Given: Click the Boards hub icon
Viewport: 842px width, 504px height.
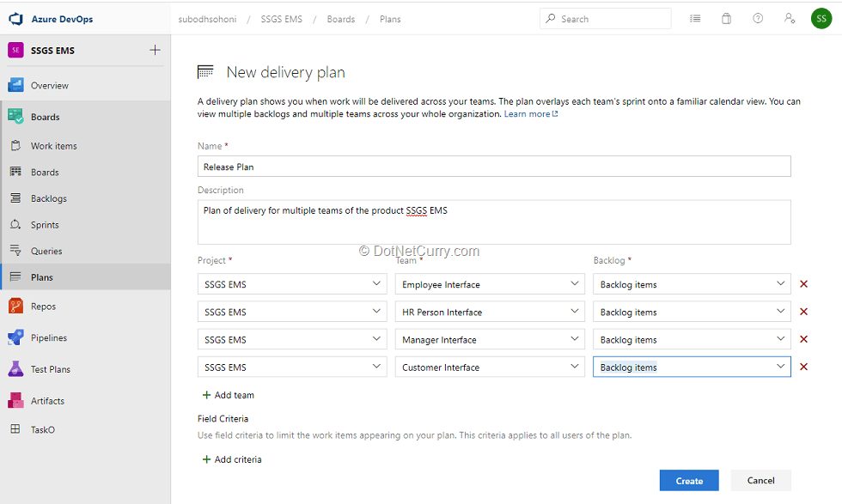Looking at the screenshot, I should (15, 117).
